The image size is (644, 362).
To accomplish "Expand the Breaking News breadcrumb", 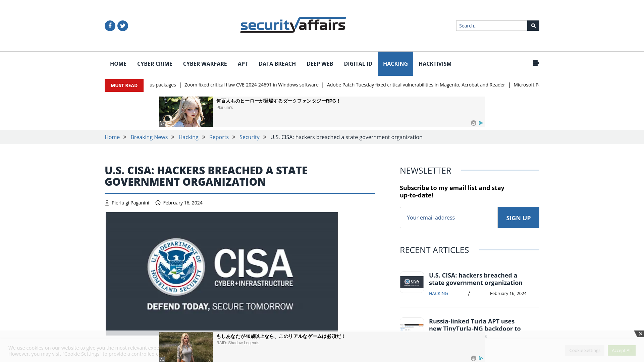I will [149, 137].
